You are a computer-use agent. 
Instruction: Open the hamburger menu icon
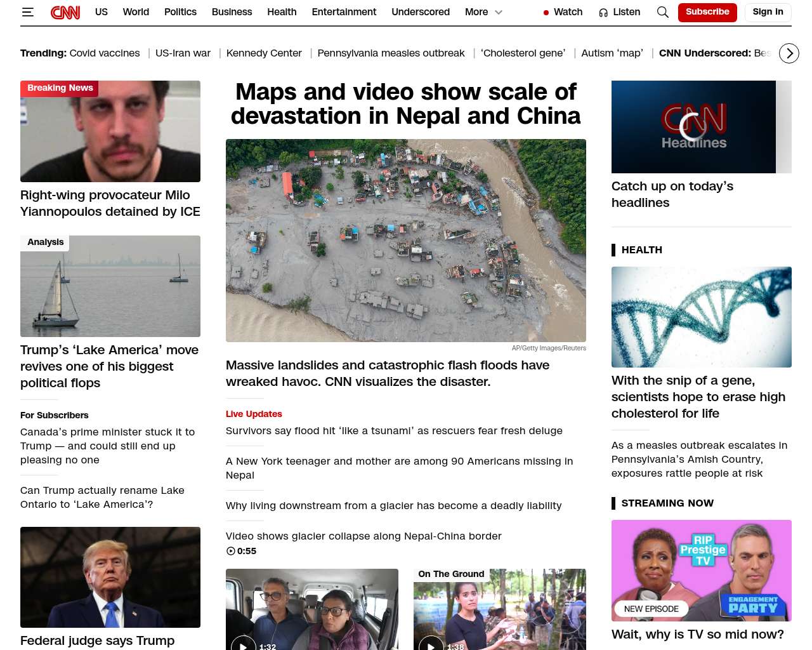pos(27,12)
